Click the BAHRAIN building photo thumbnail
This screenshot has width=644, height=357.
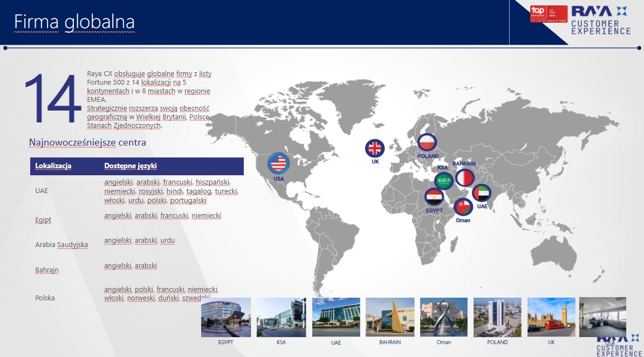pos(389,317)
